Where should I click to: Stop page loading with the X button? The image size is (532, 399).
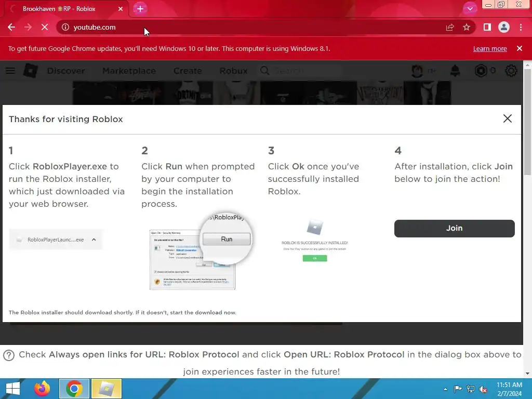45,27
